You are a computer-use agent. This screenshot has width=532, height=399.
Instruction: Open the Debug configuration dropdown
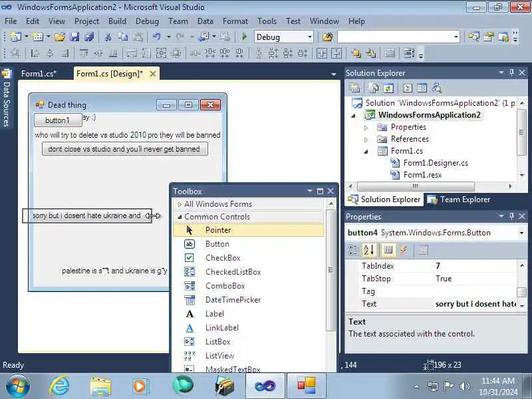point(309,37)
